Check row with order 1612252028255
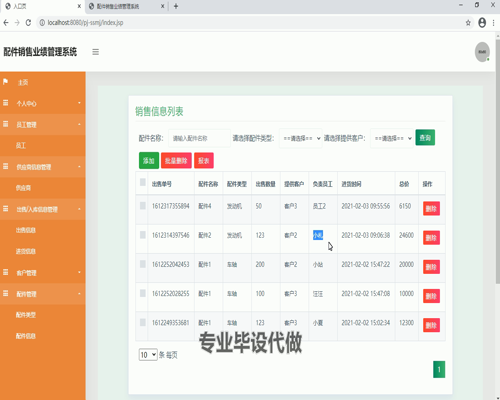The image size is (500, 400). [143, 293]
